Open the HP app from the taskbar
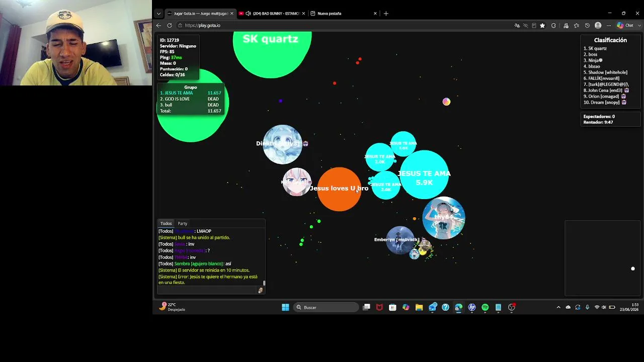Image resolution: width=644 pixels, height=362 pixels. tap(472, 307)
